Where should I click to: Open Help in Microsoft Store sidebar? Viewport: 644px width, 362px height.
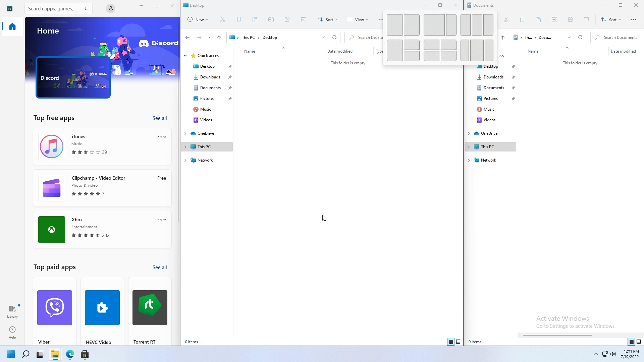(12, 333)
